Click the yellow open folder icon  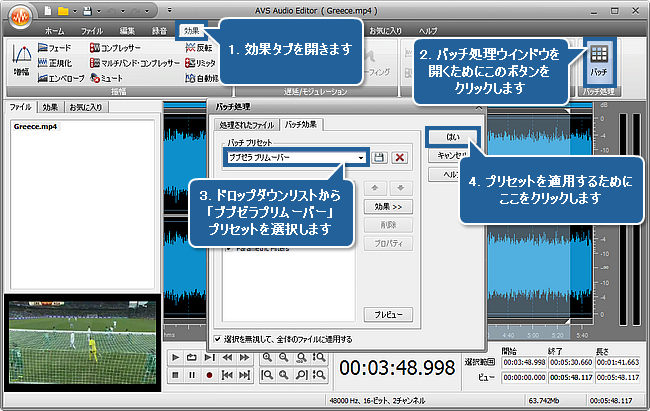(63, 11)
